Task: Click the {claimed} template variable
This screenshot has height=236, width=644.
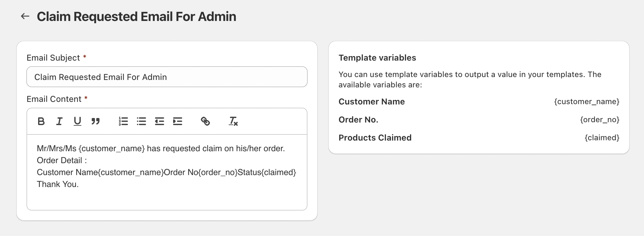Action: click(602, 138)
